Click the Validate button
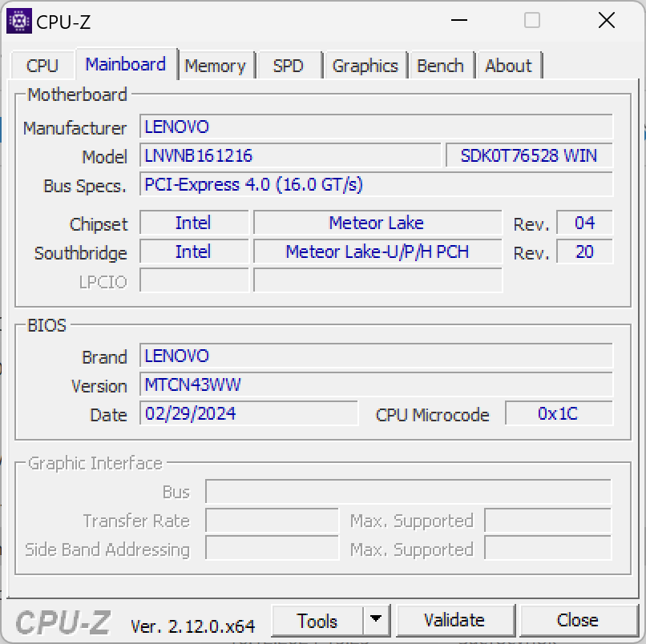This screenshot has width=646, height=644. [454, 620]
